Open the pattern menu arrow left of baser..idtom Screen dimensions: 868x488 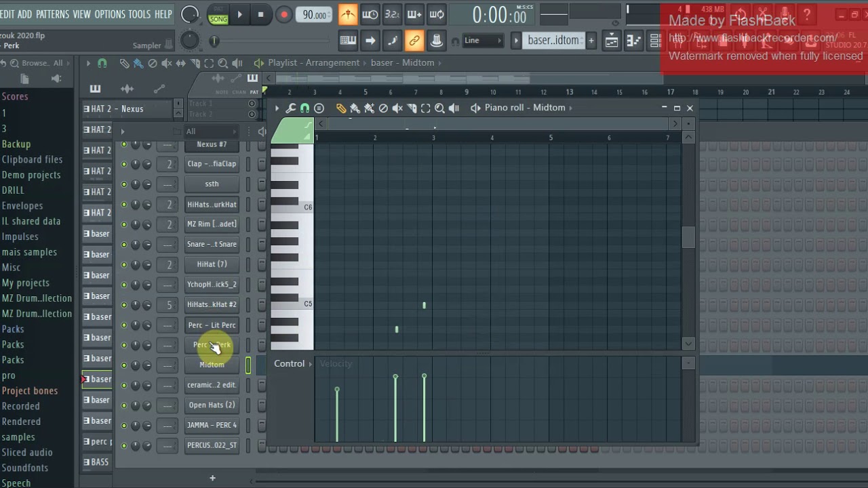tap(516, 41)
